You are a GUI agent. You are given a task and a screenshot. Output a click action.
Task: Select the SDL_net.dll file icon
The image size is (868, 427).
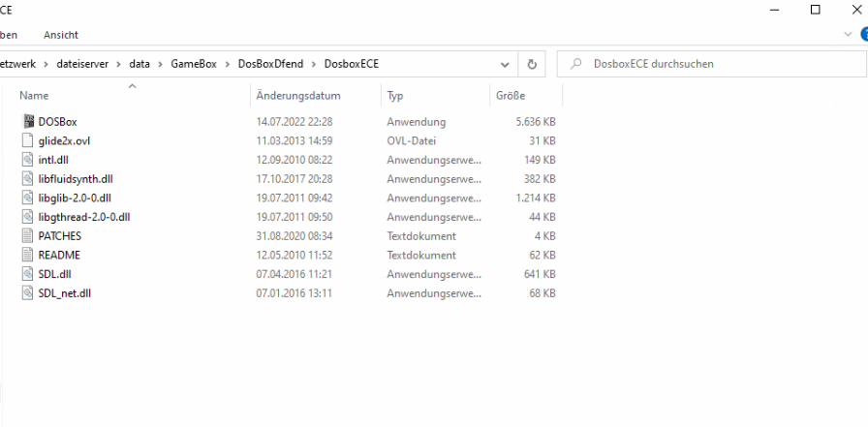[28, 293]
